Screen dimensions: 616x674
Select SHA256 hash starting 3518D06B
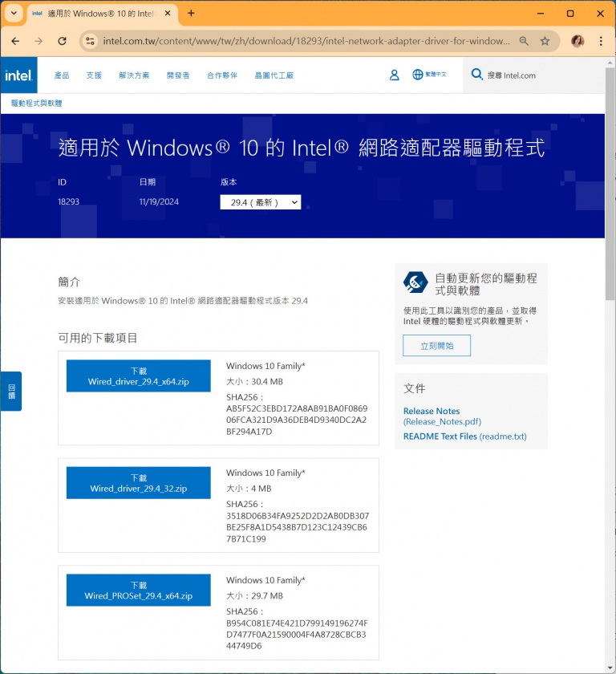coord(298,527)
